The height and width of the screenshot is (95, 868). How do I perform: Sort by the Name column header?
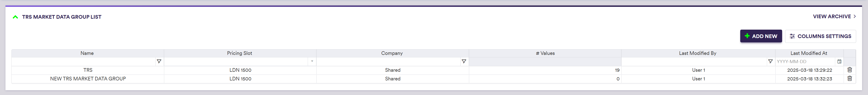(x=87, y=53)
